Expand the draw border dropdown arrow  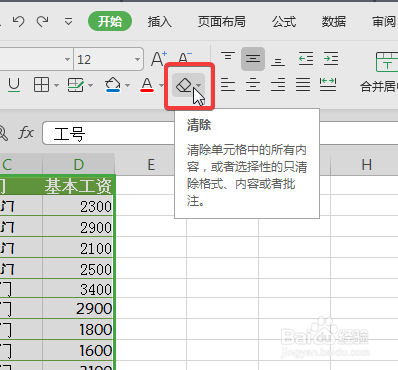pos(91,86)
